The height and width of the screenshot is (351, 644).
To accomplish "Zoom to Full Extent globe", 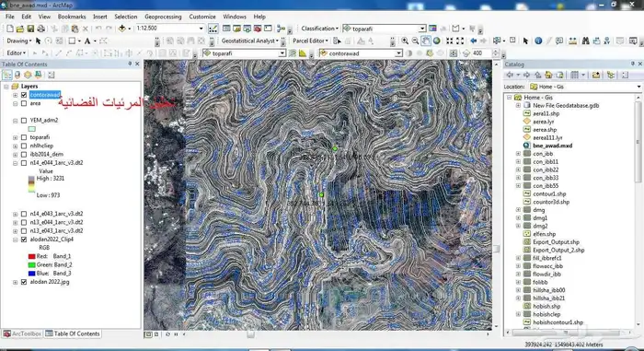I will (x=437, y=41).
